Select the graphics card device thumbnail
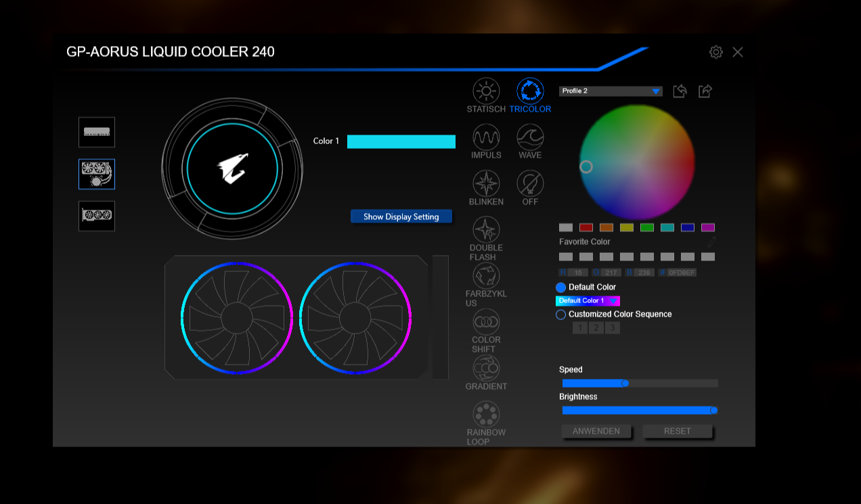Viewport: 861px width, 504px height. coord(97,216)
